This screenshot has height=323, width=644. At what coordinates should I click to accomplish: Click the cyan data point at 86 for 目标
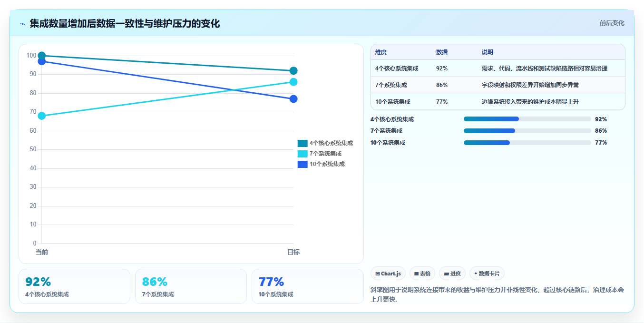coord(293,82)
